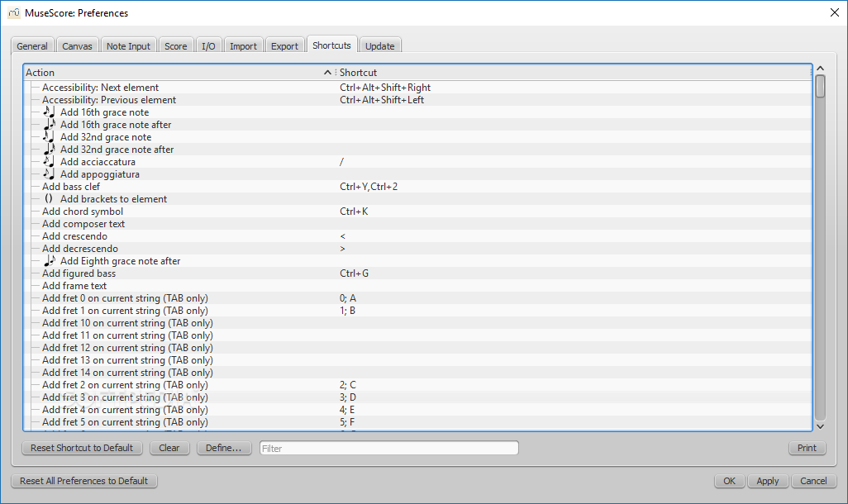Click the 'Ctrl+Alt+Shift+Right' shortcut cell
This screenshot has width=848, height=504.
click(x=385, y=87)
